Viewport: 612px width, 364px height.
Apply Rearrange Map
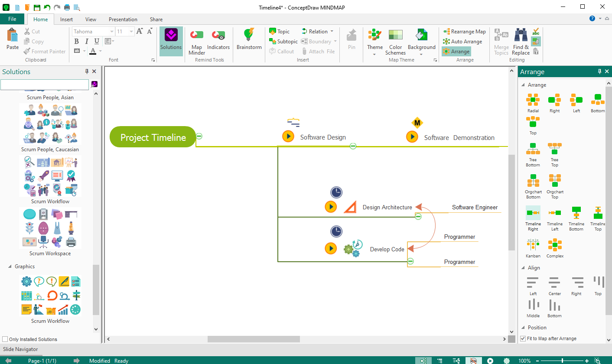pos(464,31)
